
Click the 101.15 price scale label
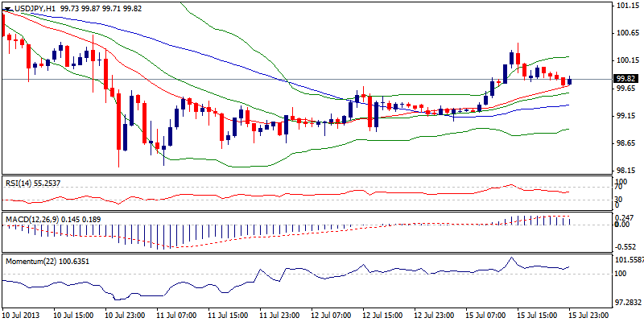point(626,6)
